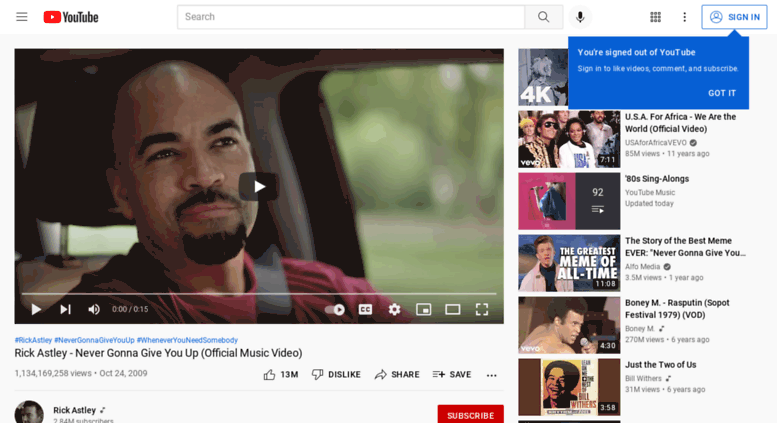This screenshot has width=777, height=423.
Task: Open U.S.A. For Africa video title
Action: pyautogui.click(x=680, y=123)
